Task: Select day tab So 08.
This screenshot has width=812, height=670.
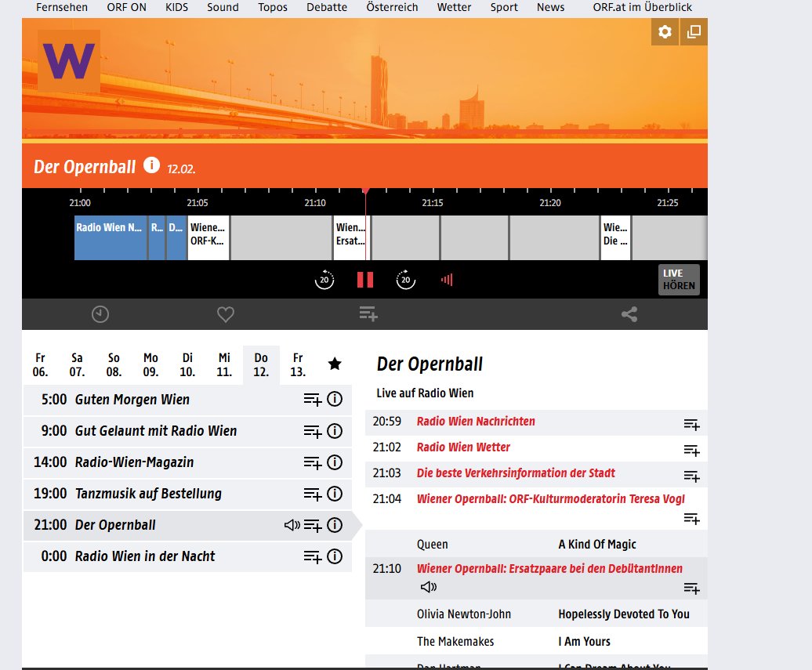Action: 114,365
